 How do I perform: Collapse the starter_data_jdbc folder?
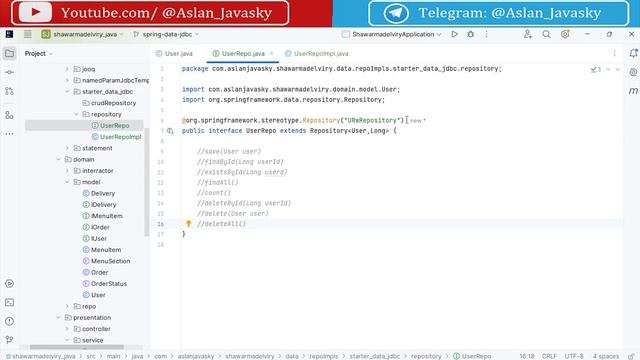click(x=67, y=92)
